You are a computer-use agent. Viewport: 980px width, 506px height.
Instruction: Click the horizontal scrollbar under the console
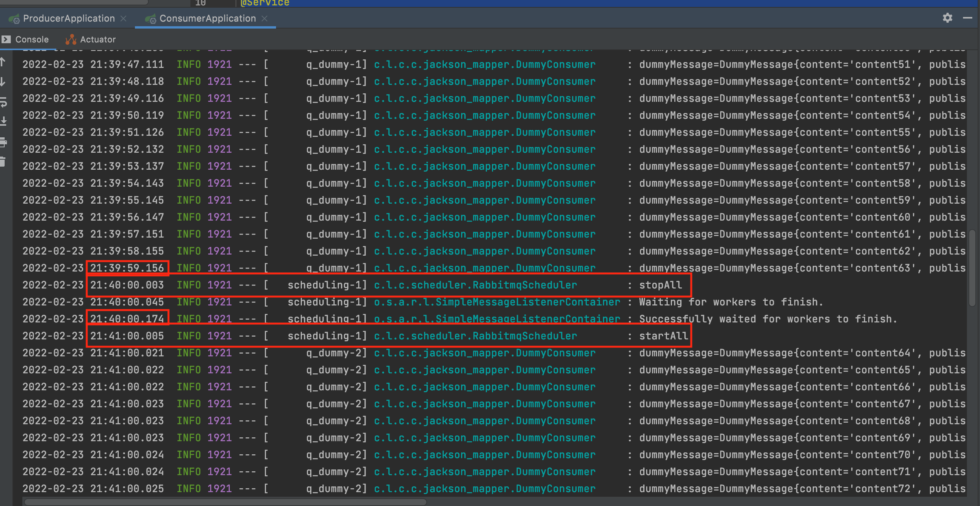pyautogui.click(x=226, y=502)
